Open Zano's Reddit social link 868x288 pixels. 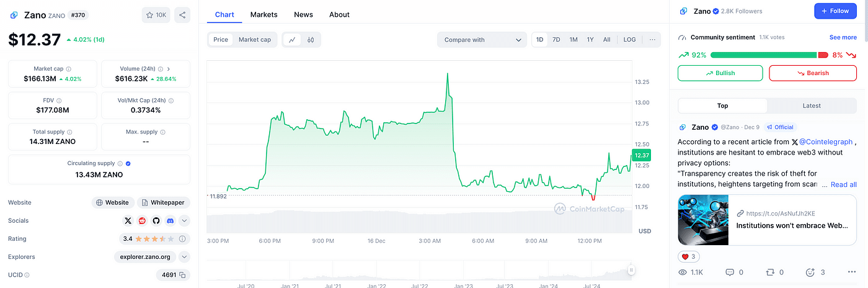click(x=143, y=220)
